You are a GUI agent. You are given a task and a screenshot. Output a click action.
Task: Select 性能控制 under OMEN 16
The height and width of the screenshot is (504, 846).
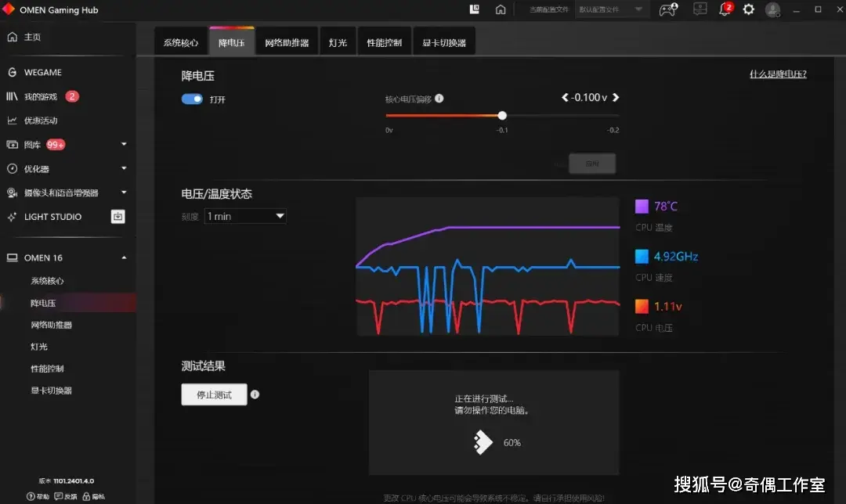(x=48, y=369)
